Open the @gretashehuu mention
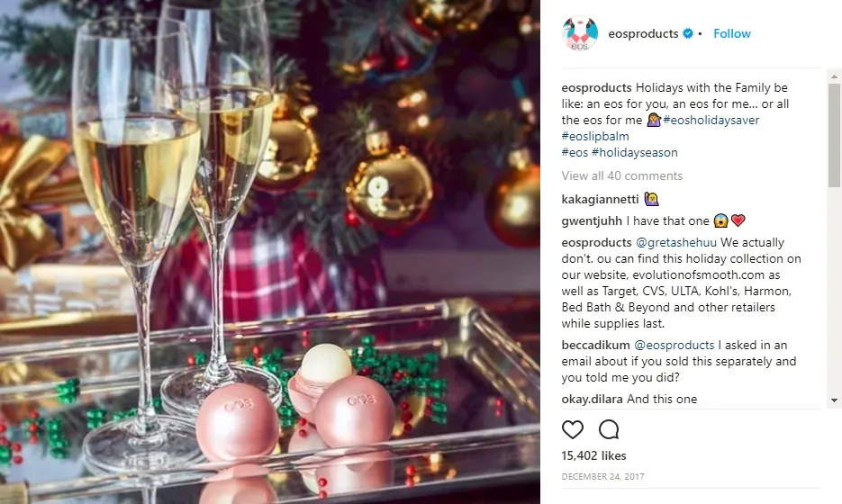Screen dimensions: 842x504 (676, 242)
